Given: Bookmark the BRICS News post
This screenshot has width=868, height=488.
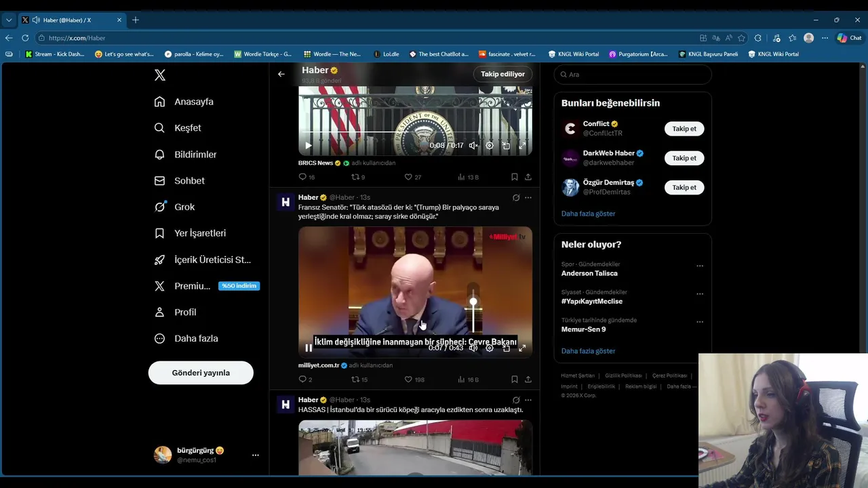Looking at the screenshot, I should point(515,177).
